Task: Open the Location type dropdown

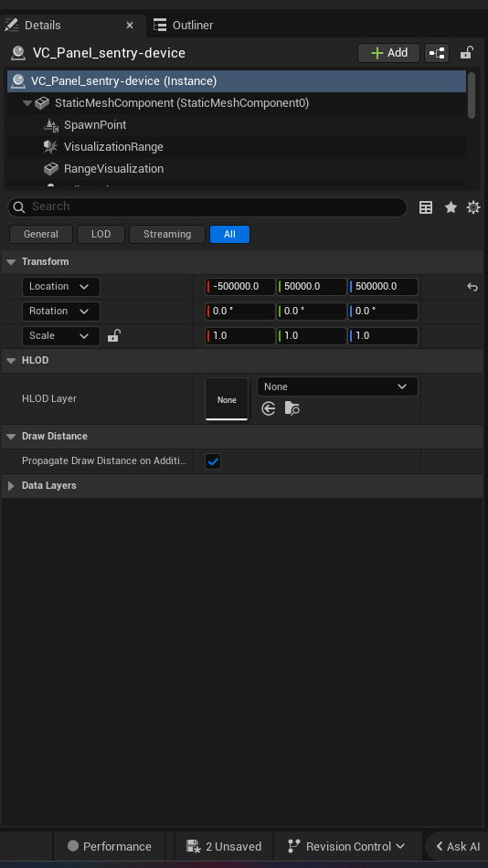Action: [x=61, y=287]
